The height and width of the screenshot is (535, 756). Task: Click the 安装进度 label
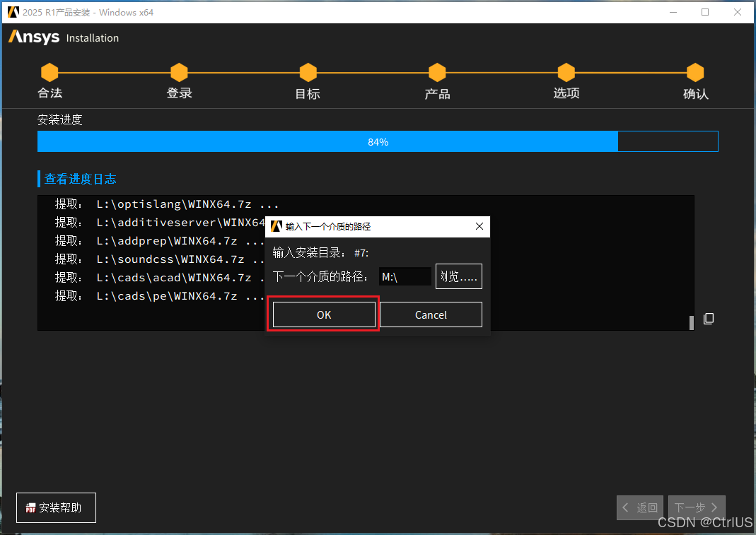[60, 119]
